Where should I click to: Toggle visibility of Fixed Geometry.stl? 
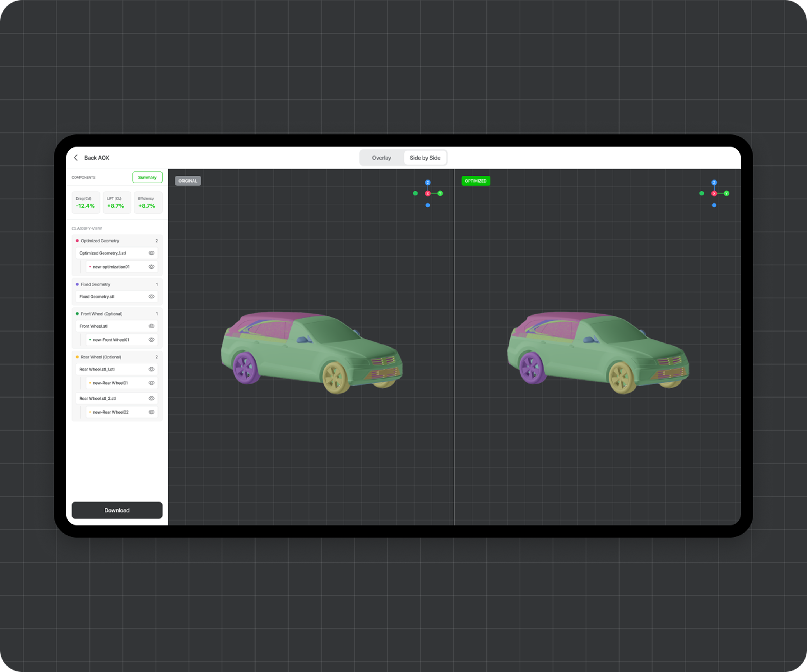point(151,297)
